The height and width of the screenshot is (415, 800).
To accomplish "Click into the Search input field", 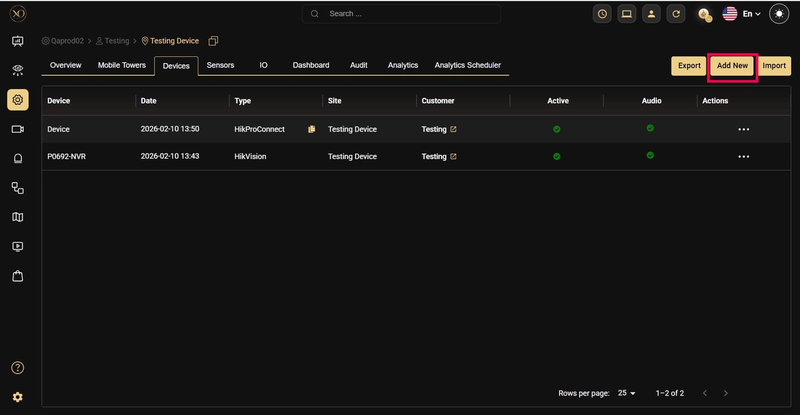I will pos(402,14).
